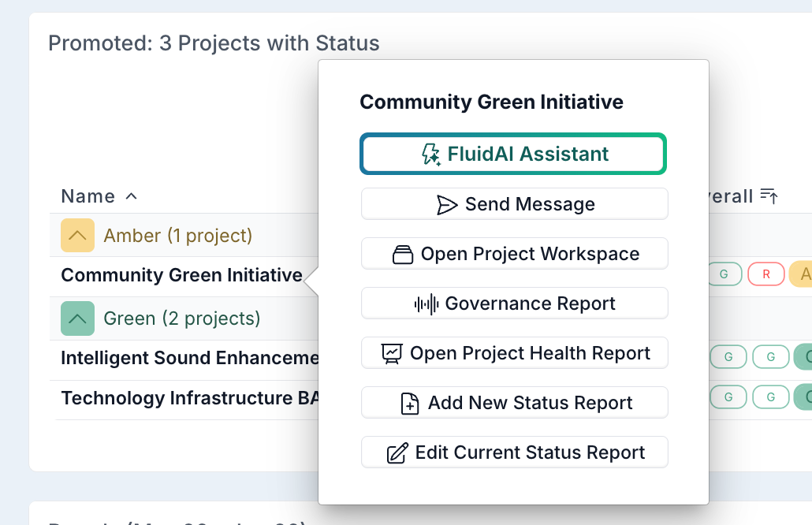
Task: Open the Community Green Initiative project row
Action: (x=182, y=275)
